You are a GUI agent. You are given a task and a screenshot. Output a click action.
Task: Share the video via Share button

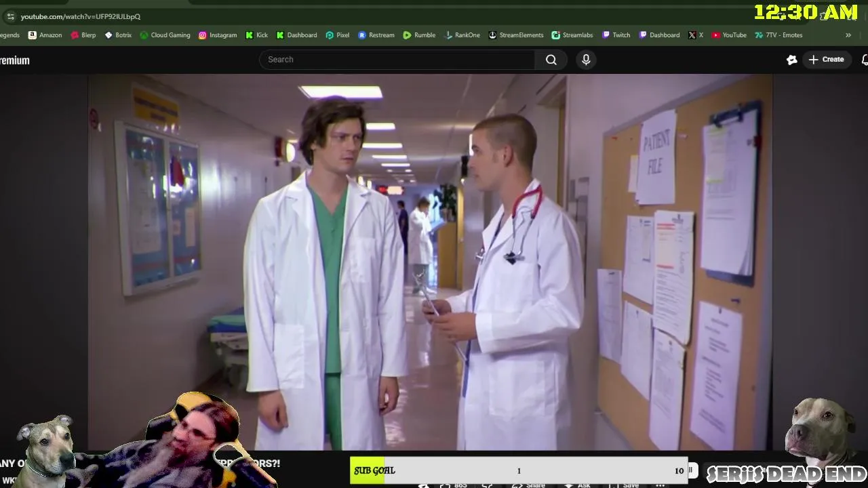point(528,485)
